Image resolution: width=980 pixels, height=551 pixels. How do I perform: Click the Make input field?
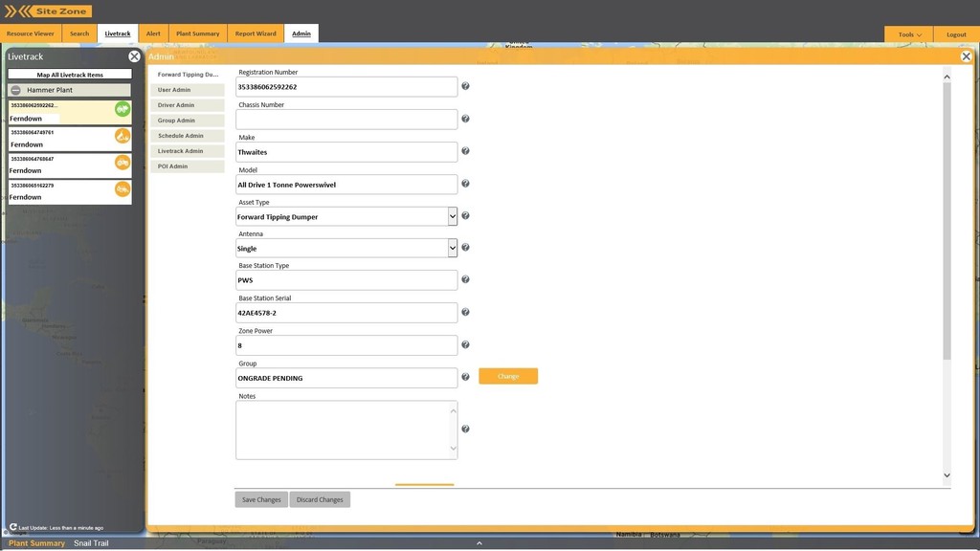point(346,152)
